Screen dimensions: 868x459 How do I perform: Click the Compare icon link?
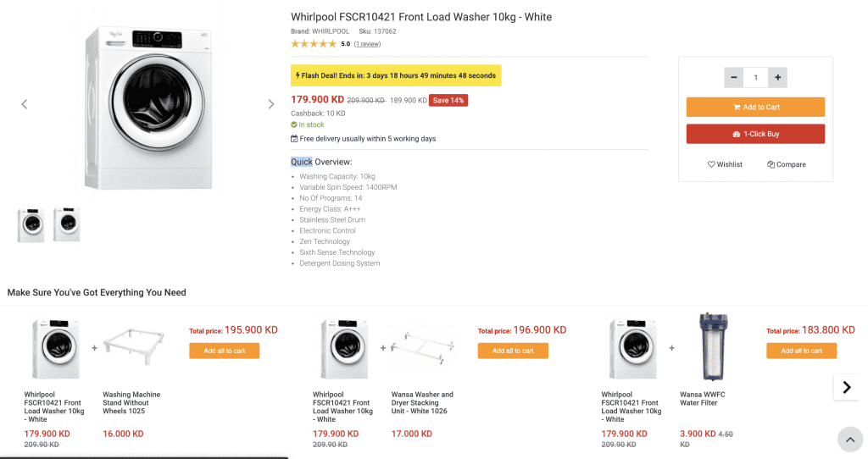[771, 164]
